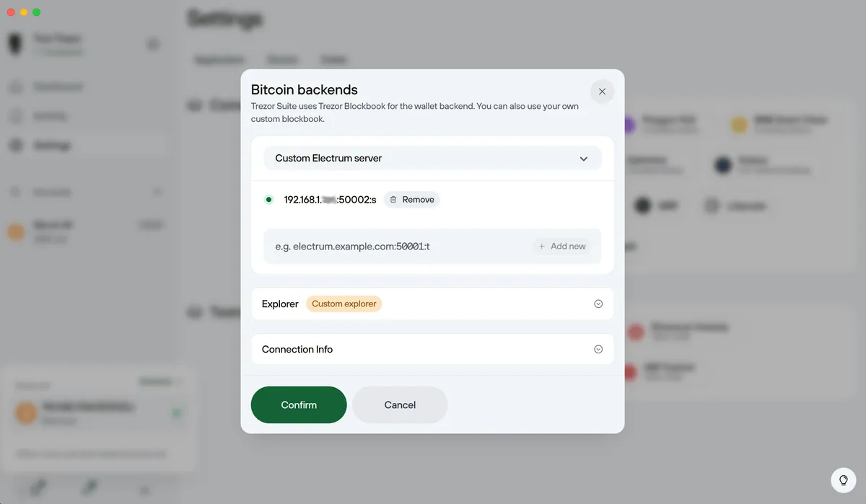
Task: Focus the Electrum server address field
Action: [397, 247]
